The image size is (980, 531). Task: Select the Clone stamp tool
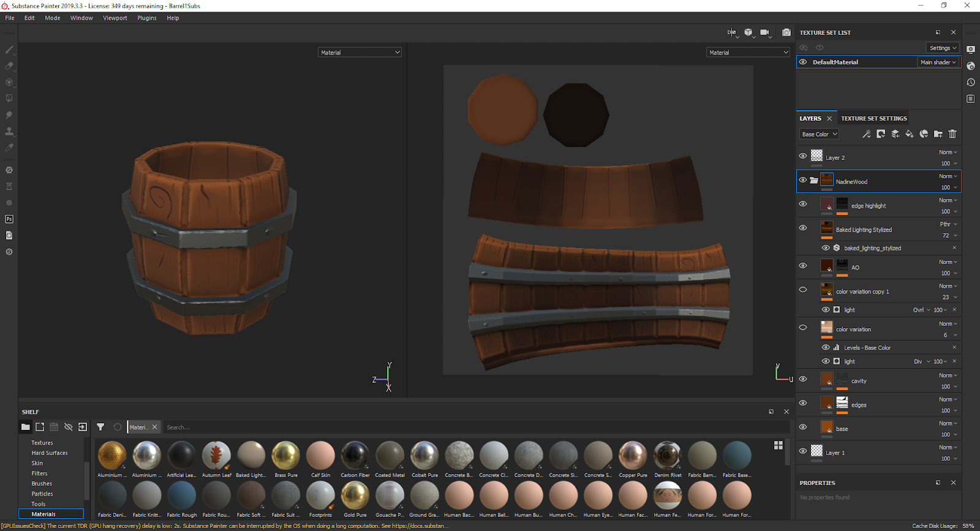point(9,131)
